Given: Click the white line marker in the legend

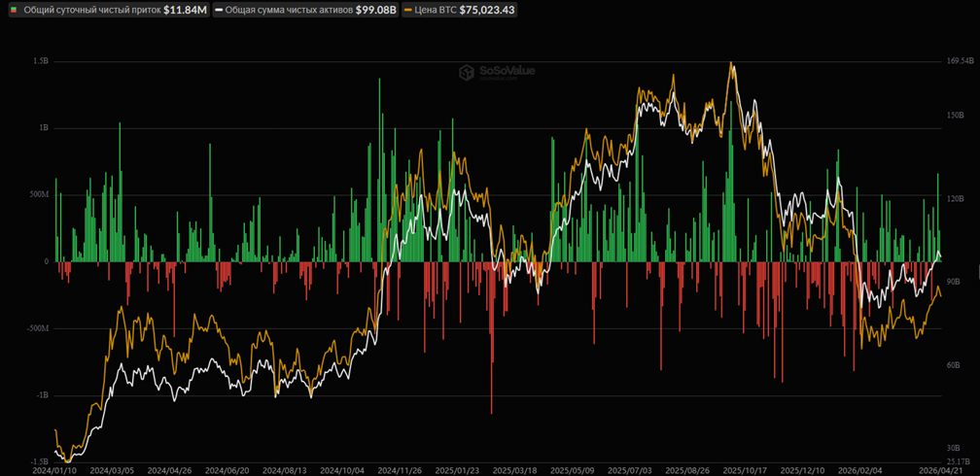Looking at the screenshot, I should click(219, 11).
